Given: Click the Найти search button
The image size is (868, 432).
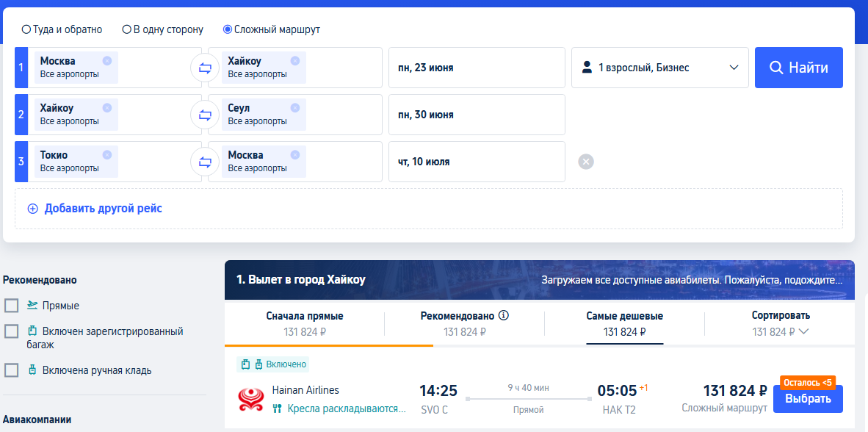Looking at the screenshot, I should tap(799, 68).
